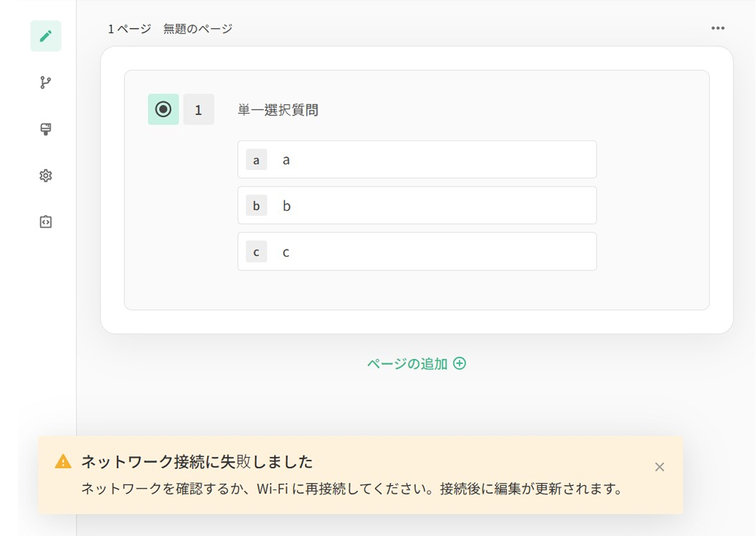Click the warning triangle icon in the alert
This screenshot has height=536, width=756.
(63, 461)
